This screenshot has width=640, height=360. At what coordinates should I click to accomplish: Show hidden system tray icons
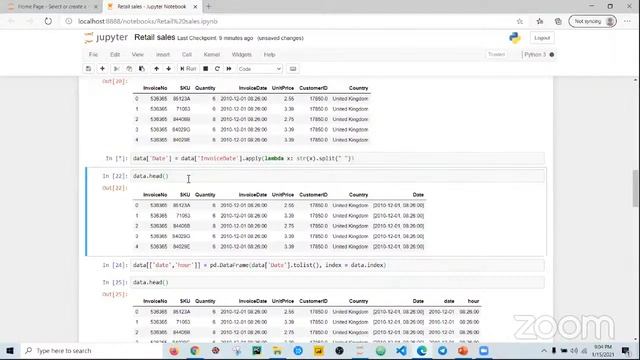pyautogui.click(x=544, y=351)
